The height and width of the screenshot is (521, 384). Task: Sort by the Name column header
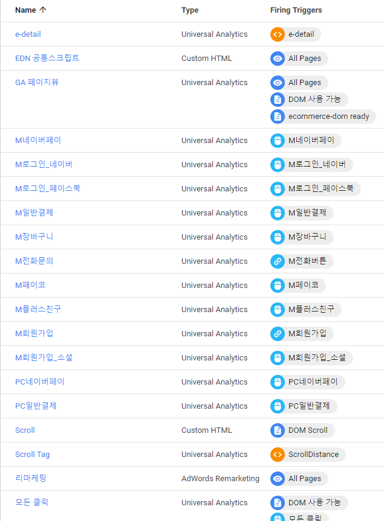25,10
